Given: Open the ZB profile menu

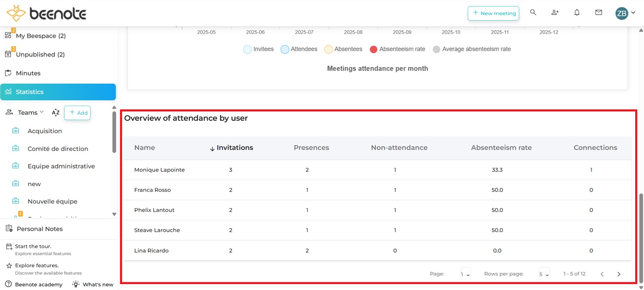Looking at the screenshot, I should [x=622, y=13].
